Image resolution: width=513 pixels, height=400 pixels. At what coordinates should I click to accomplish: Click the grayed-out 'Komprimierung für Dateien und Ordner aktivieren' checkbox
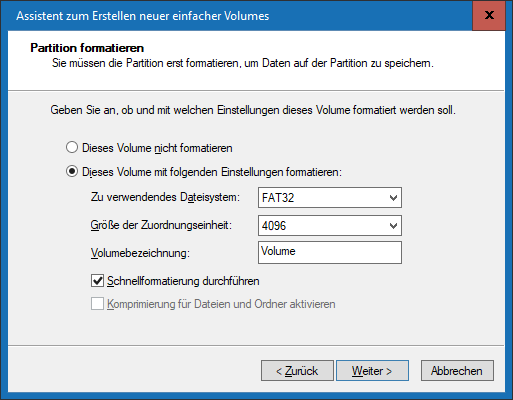pyautogui.click(x=97, y=304)
